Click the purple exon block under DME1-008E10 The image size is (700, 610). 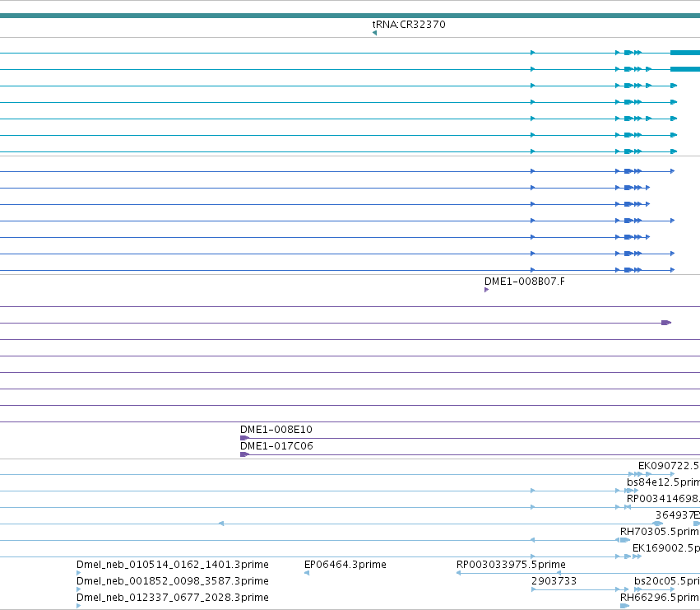click(244, 438)
